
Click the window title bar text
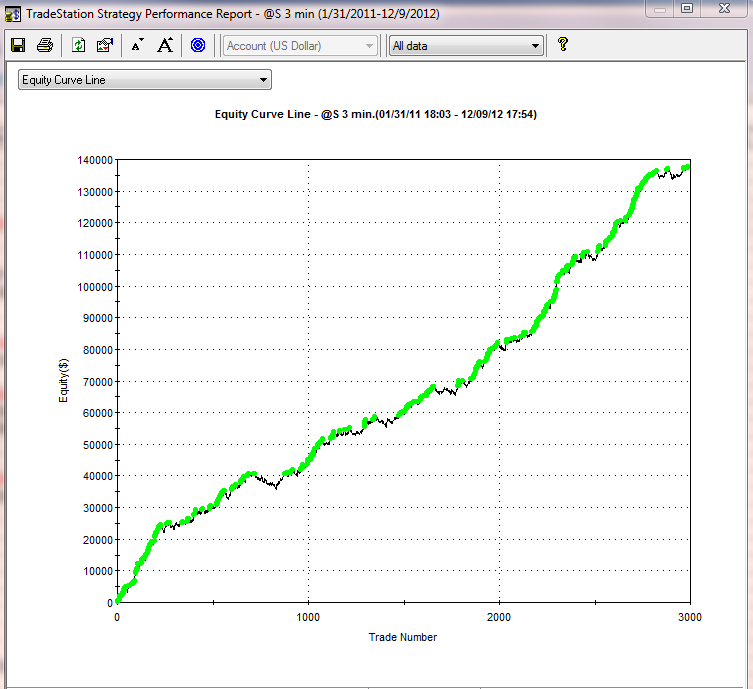click(232, 11)
